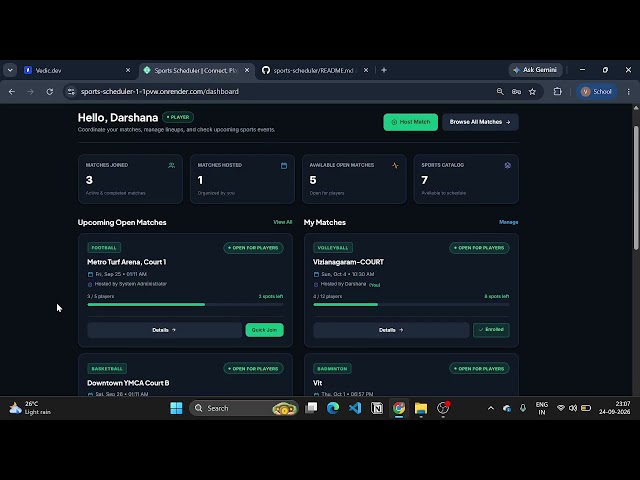640x480 pixels.
Task: Open Visual Studio Code from taskbar
Action: pos(355,408)
